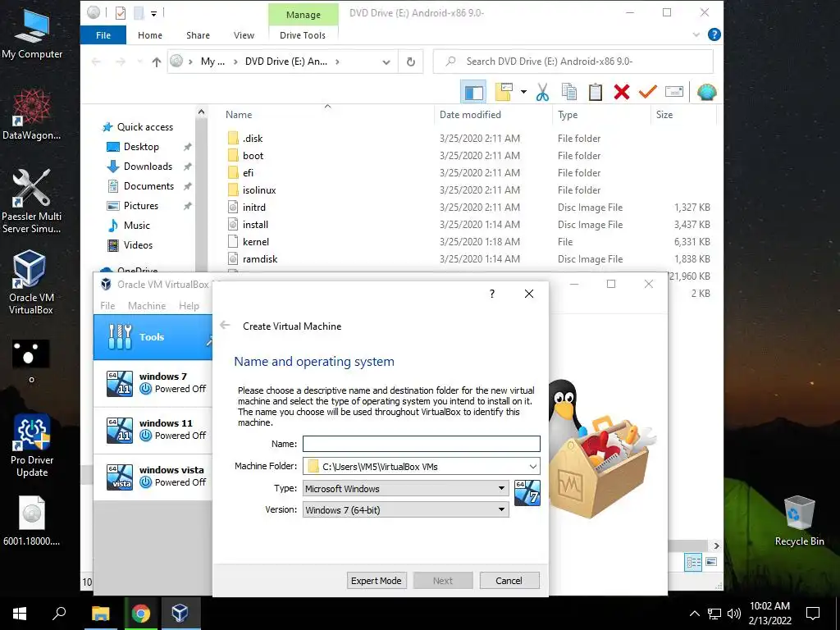Click Cancel in Create Virtual Machine

(509, 580)
